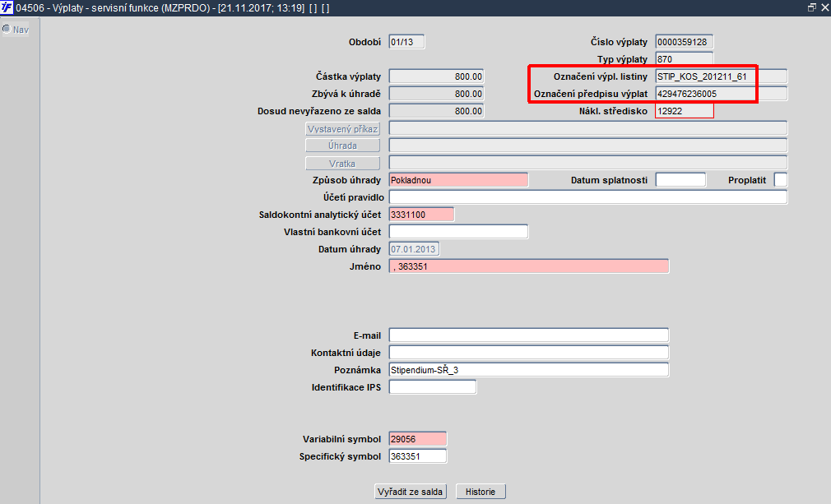Click the Nákl. středisko label
831x504 pixels.
pyautogui.click(x=613, y=111)
